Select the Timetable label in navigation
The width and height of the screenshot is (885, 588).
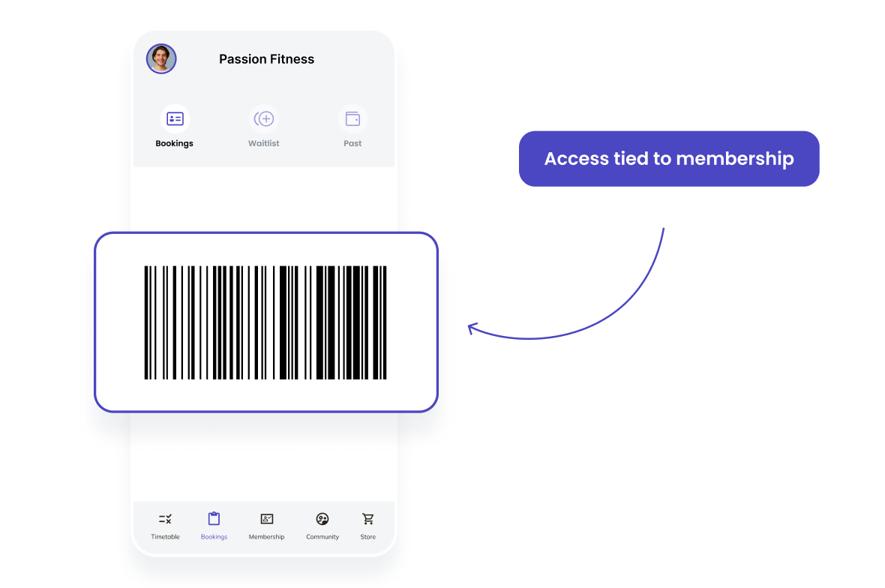[165, 537]
